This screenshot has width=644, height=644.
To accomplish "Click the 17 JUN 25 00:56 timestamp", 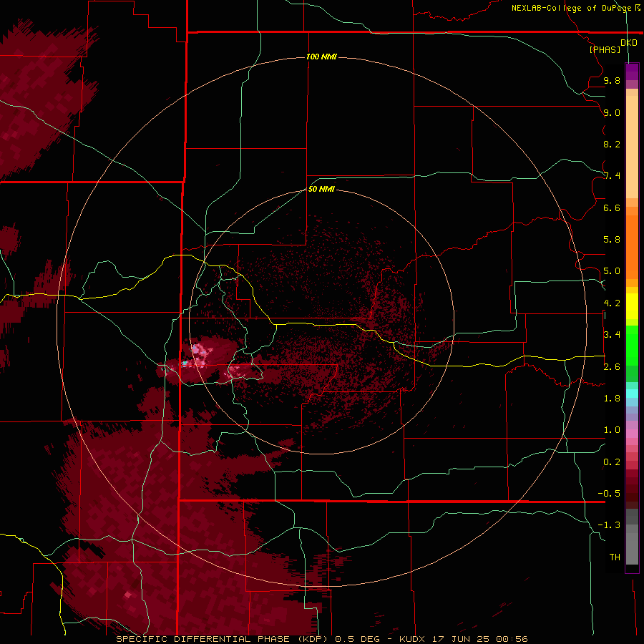I will tap(479, 639).
